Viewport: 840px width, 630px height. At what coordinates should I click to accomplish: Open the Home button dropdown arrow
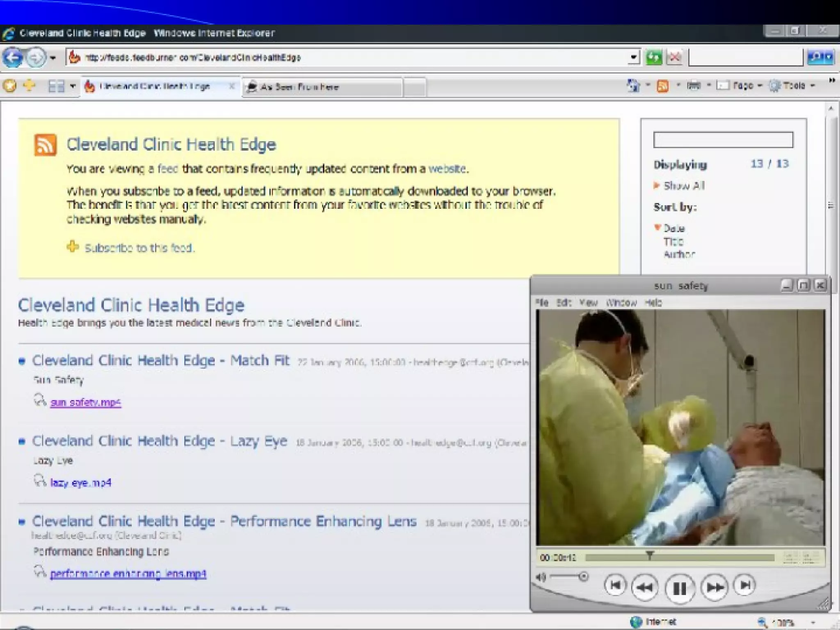coord(648,85)
